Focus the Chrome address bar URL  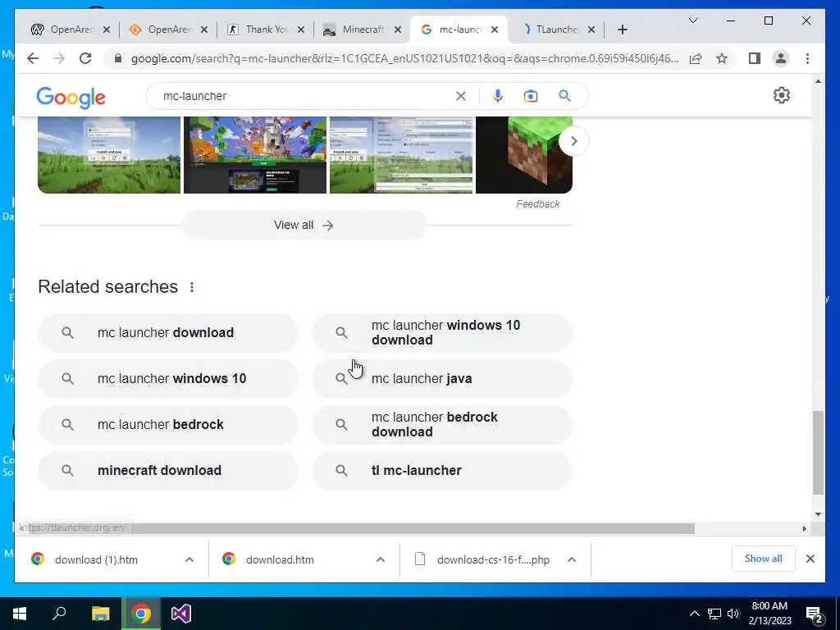pyautogui.click(x=404, y=58)
